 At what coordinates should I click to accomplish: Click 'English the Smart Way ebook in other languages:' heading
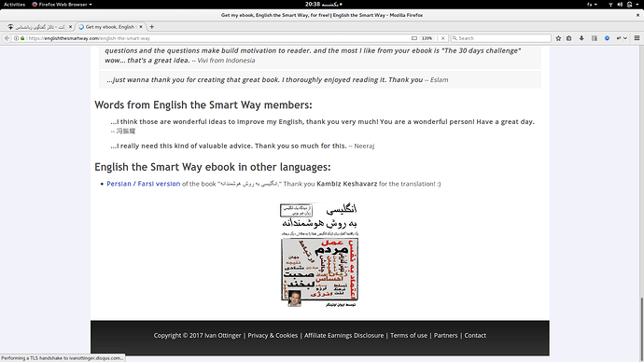pos(213,167)
